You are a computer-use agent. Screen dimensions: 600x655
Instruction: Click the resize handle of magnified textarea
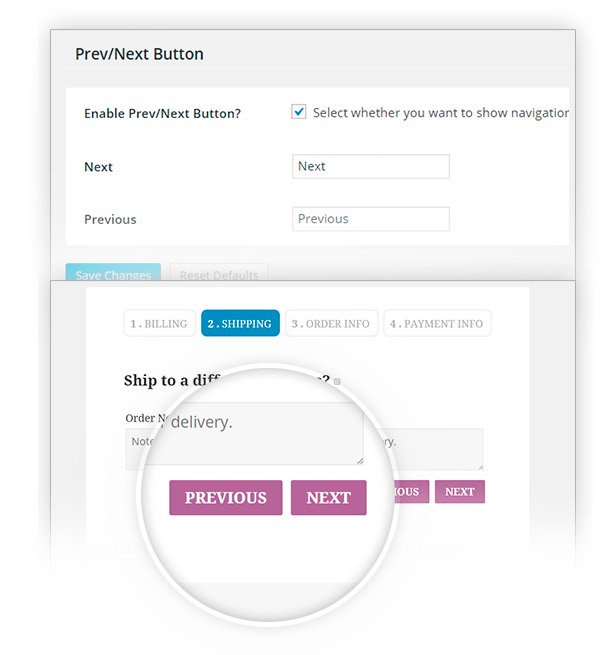pyautogui.click(x=358, y=459)
